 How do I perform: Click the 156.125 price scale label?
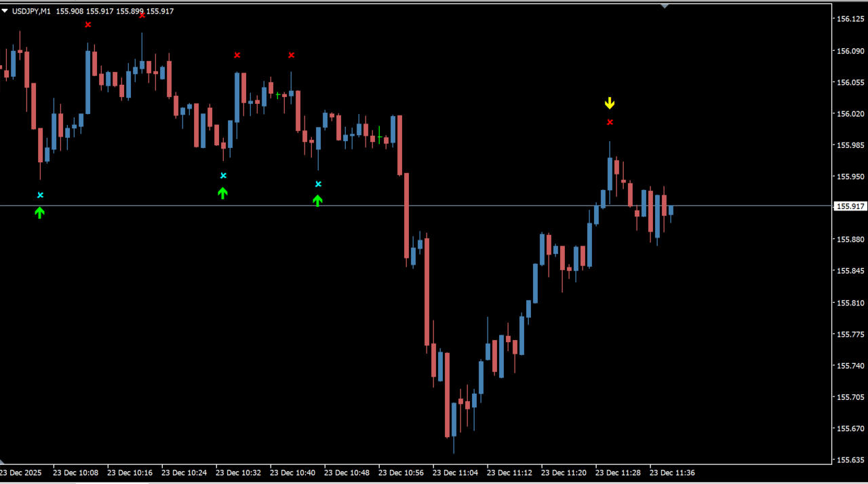pos(850,19)
